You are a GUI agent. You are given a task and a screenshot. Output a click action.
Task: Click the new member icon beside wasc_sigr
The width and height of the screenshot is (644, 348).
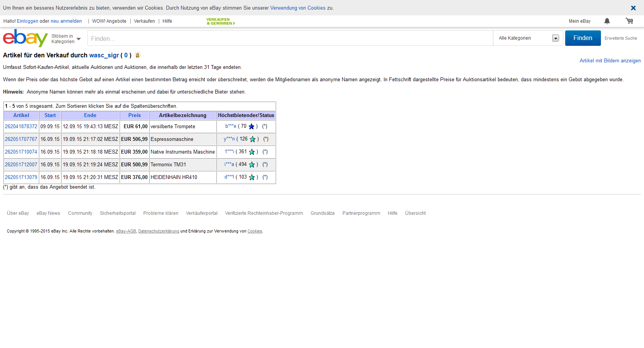[138, 55]
